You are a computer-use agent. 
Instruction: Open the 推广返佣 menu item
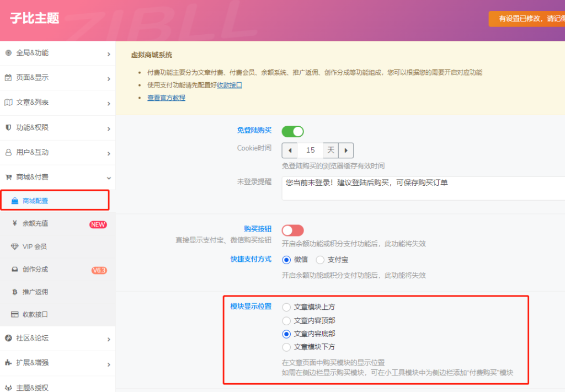(x=57, y=292)
